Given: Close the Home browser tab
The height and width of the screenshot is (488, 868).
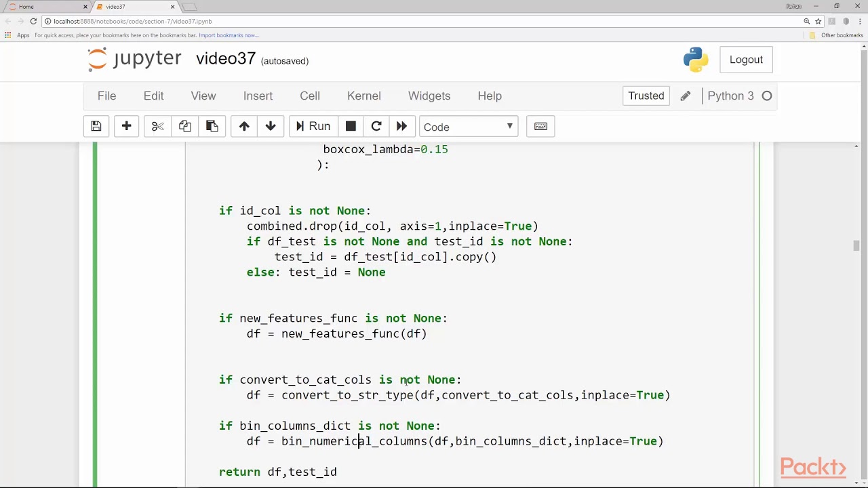Looking at the screenshot, I should pyautogui.click(x=85, y=7).
